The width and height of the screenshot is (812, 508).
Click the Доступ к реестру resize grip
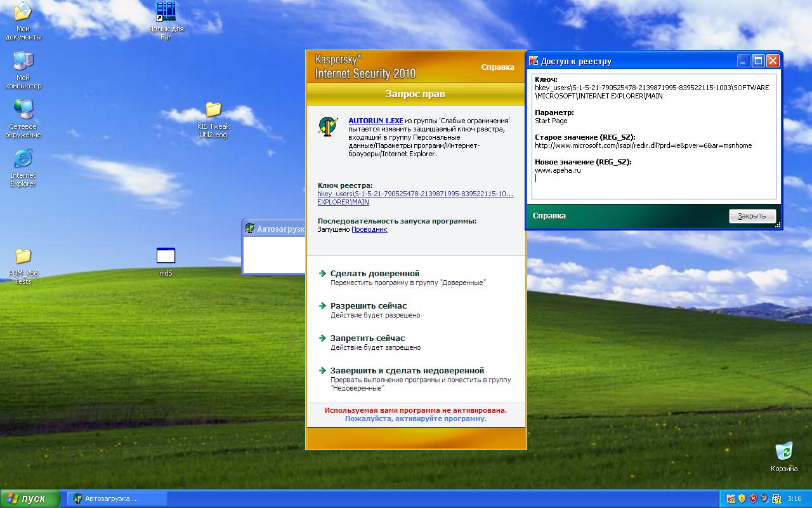[778, 225]
